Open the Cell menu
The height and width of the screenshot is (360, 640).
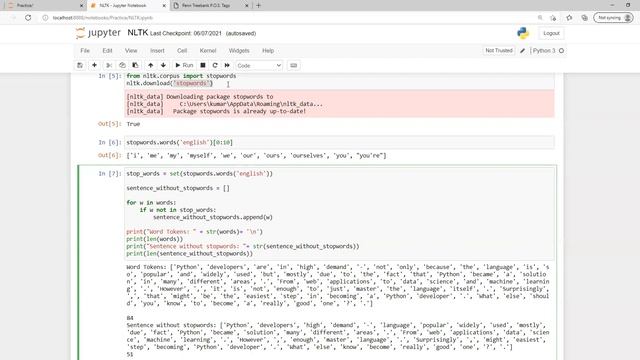click(x=182, y=51)
